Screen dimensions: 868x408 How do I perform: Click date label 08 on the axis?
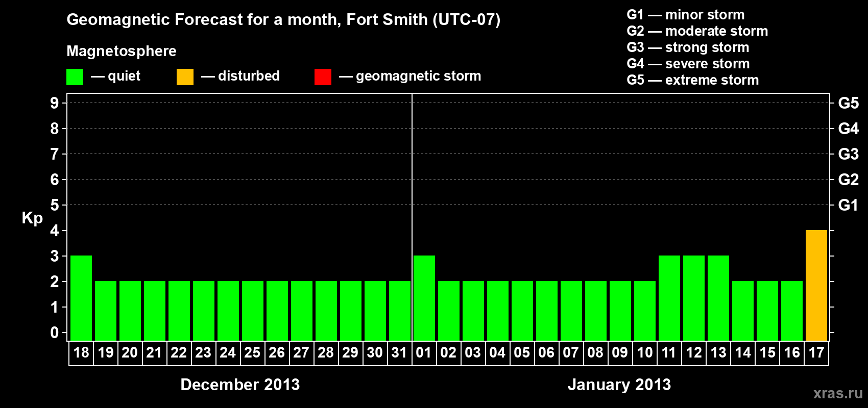595,353
